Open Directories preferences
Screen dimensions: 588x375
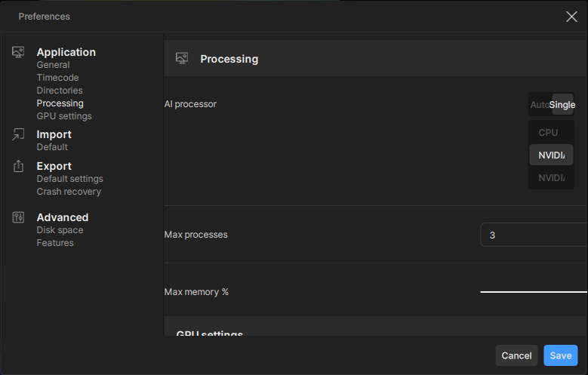tap(60, 91)
